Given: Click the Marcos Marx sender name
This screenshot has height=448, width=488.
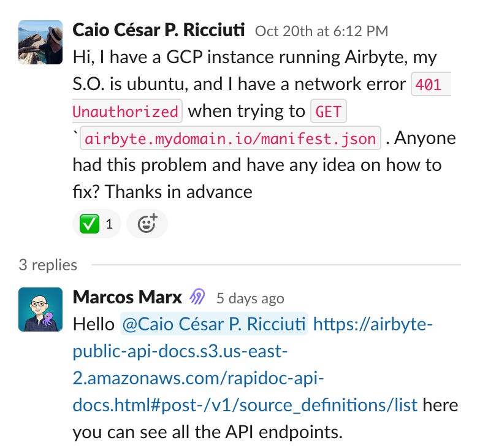Looking at the screenshot, I should click(x=127, y=297).
